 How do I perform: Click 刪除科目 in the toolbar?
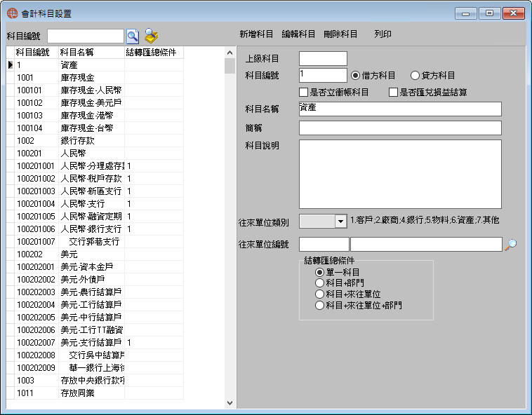340,34
